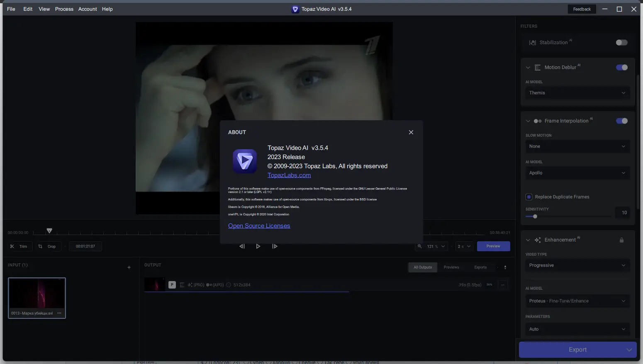Click the output row thumbnail
Image resolution: width=643 pixels, height=364 pixels.
coord(154,285)
